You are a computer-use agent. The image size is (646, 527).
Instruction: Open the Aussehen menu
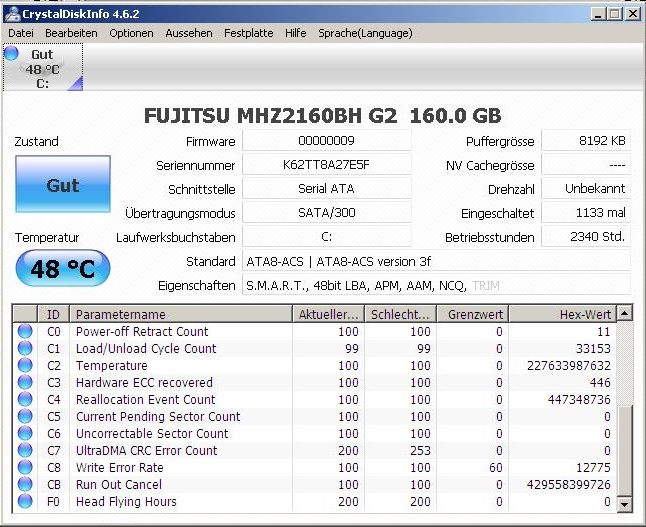(x=189, y=33)
